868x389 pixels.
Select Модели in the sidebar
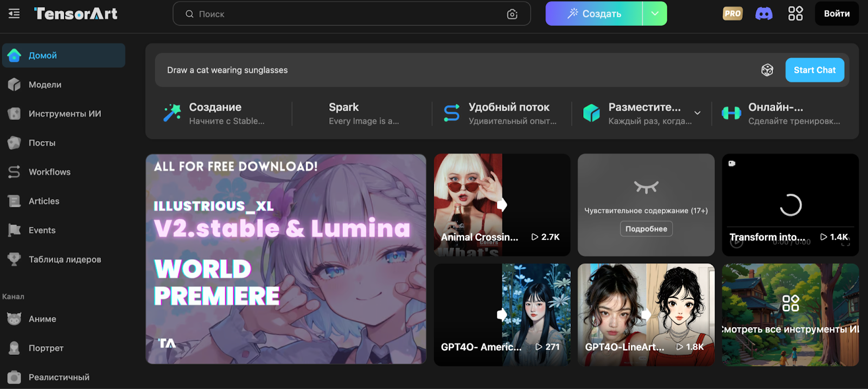pyautogui.click(x=45, y=85)
